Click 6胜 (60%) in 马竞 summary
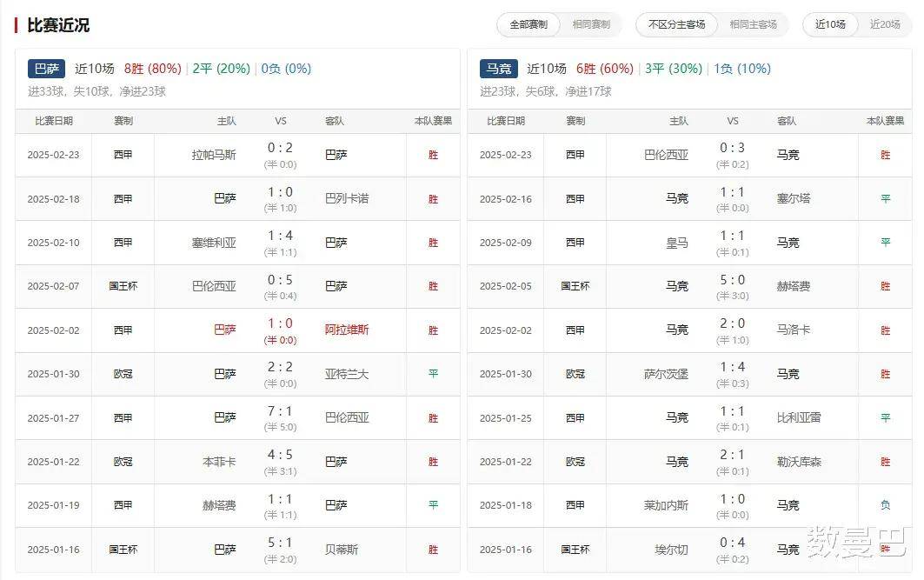 coord(605,69)
